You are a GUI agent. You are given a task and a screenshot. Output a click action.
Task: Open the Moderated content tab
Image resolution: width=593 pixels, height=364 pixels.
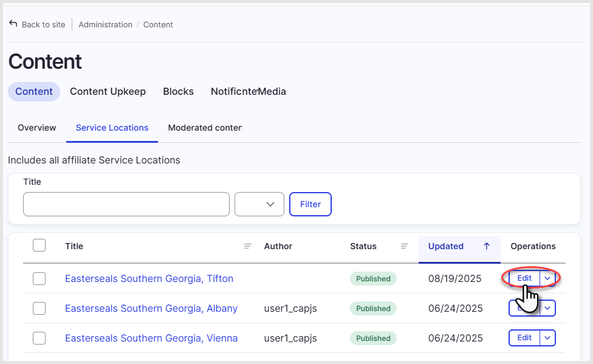205,128
